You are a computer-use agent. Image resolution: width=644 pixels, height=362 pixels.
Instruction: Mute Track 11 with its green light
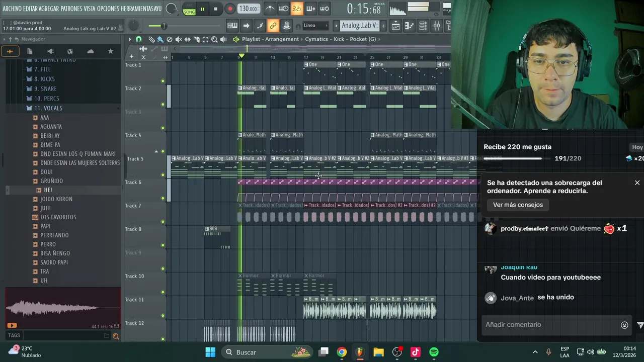[163, 316]
